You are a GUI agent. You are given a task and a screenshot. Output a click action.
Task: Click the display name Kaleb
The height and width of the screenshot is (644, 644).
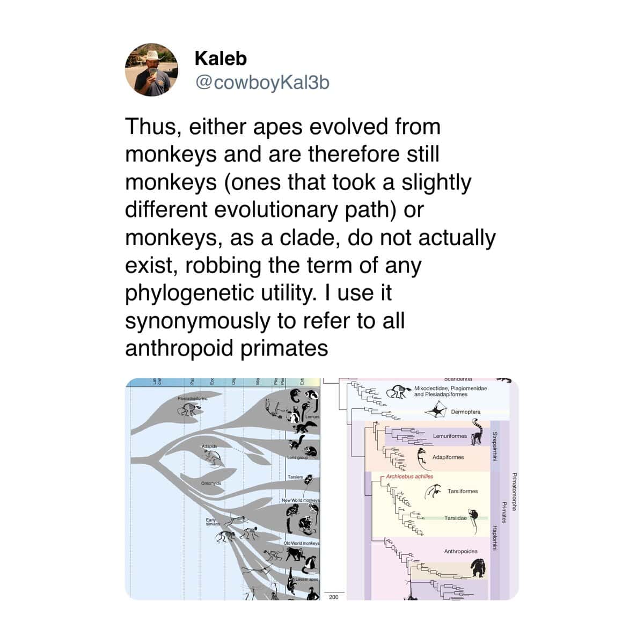tap(221, 58)
